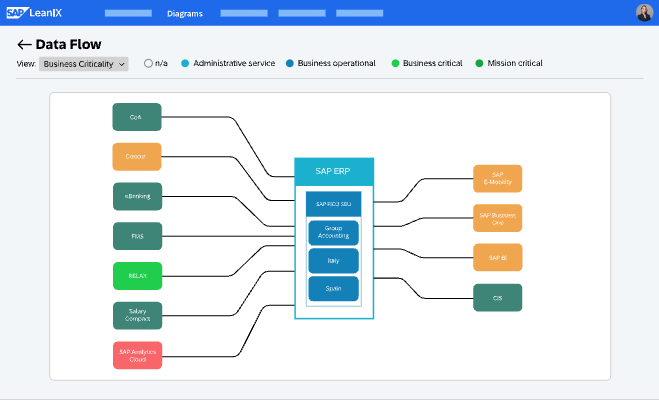Click the SAP BI node
The image size is (659, 400).
497,257
